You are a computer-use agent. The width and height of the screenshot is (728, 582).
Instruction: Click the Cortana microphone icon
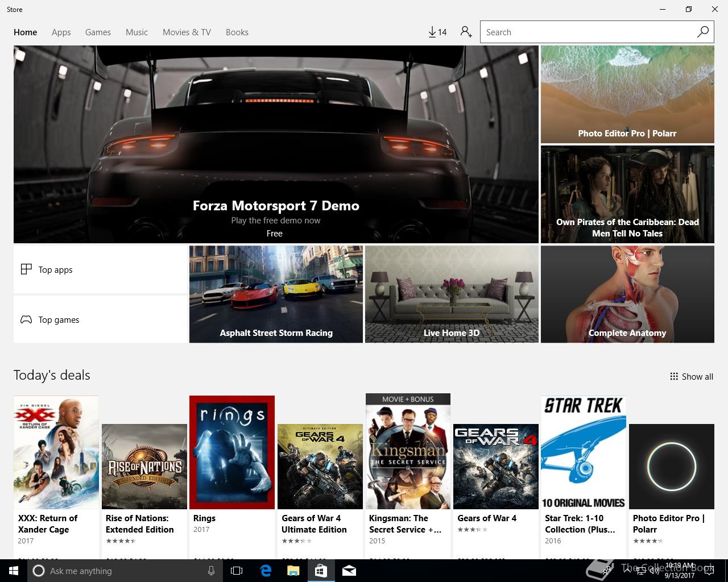click(x=211, y=571)
